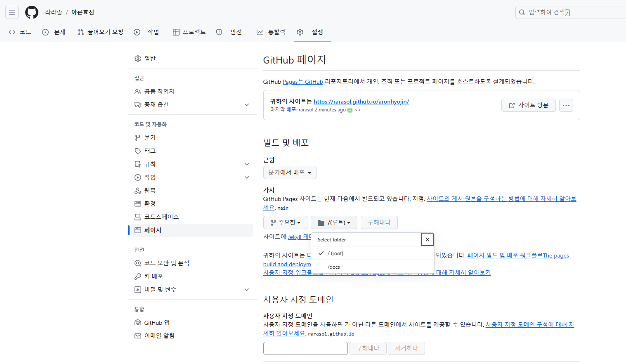626x364 pixels.
Task: Open the three-dot more options menu
Action: pyautogui.click(x=566, y=105)
